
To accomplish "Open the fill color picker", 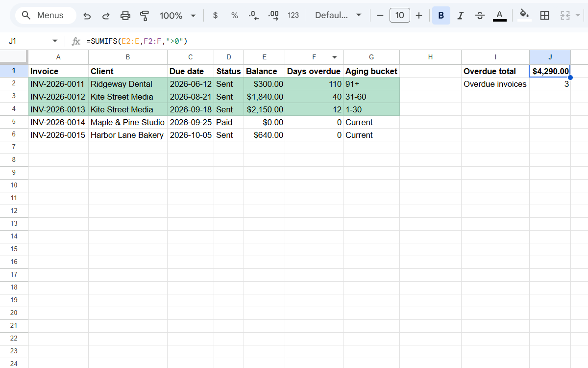I will tap(524, 16).
